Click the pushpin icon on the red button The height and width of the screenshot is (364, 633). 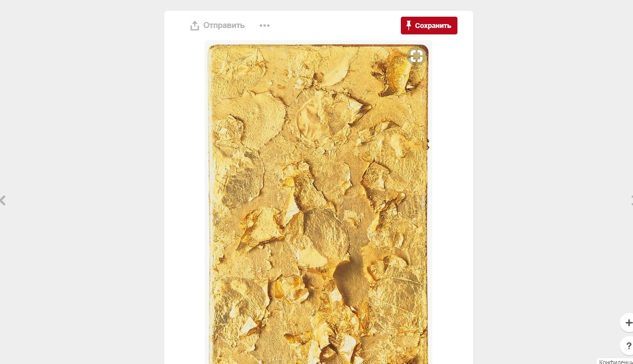click(x=409, y=26)
